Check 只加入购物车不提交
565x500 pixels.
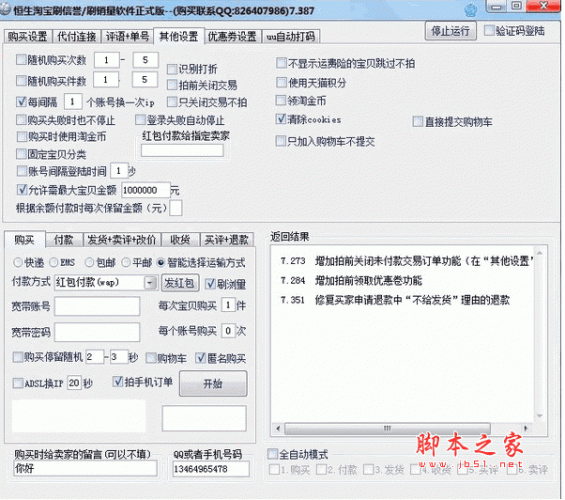(x=280, y=141)
